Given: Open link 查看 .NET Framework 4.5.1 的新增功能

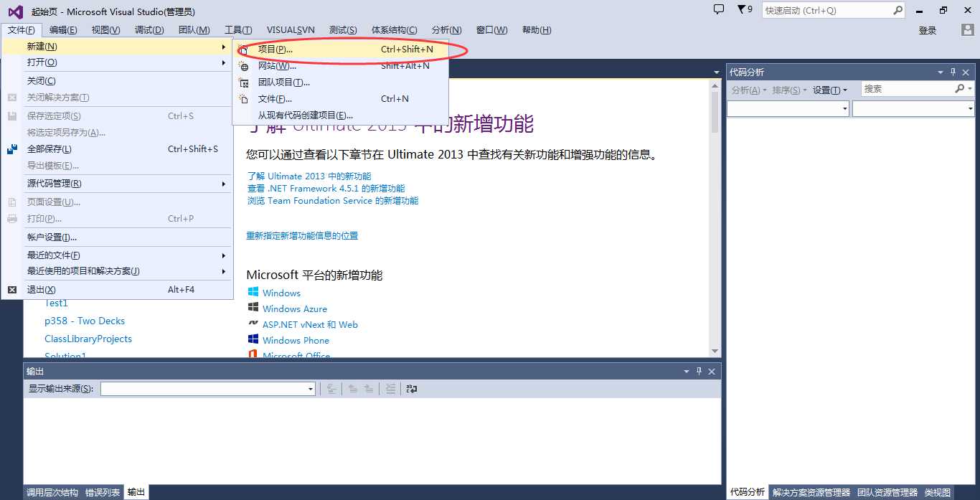Looking at the screenshot, I should pyautogui.click(x=326, y=189).
